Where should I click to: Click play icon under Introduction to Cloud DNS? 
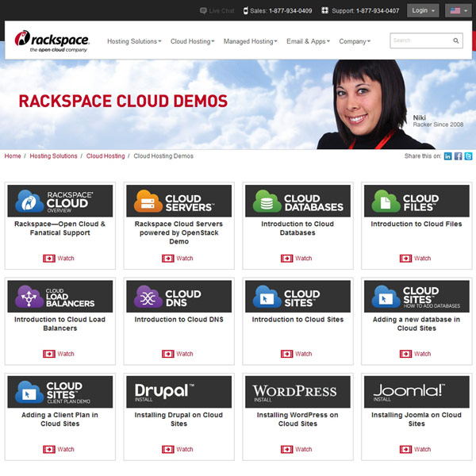(x=168, y=354)
